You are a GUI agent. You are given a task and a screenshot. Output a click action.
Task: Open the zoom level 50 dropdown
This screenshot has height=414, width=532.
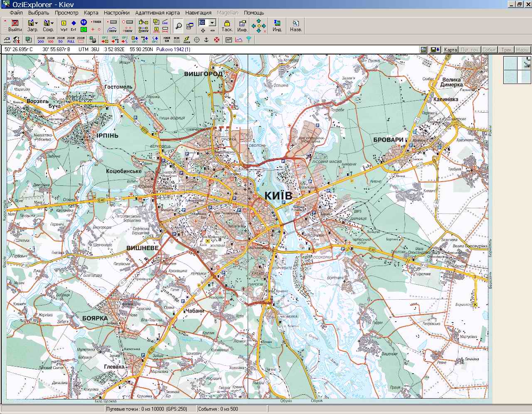click(212, 22)
